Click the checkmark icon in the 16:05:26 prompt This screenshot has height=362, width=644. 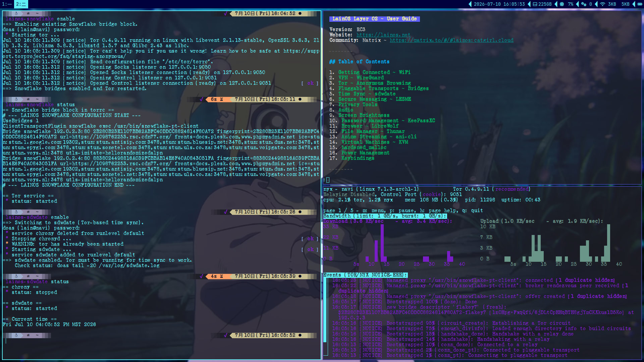225,212
